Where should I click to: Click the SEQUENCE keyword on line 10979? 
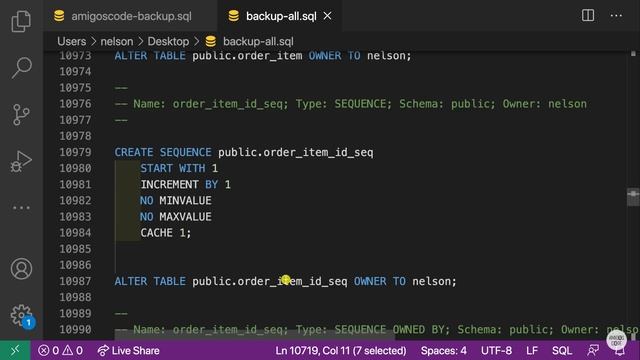(x=185, y=152)
